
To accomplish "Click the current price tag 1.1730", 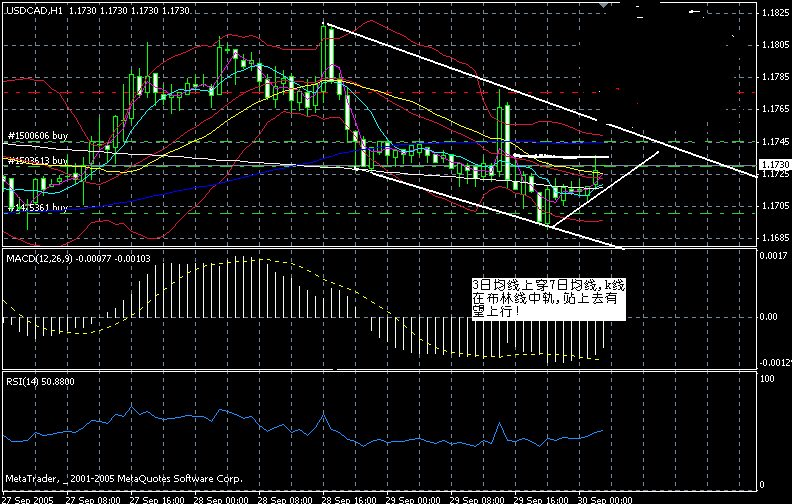I will 775,165.
